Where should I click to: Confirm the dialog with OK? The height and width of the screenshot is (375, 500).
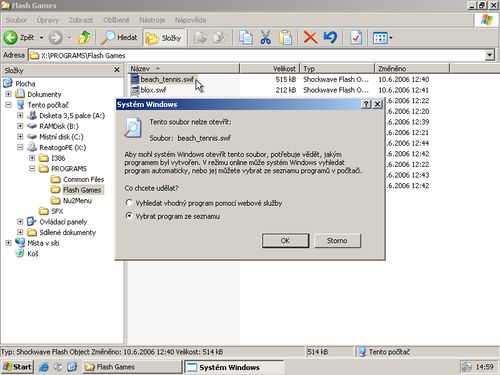pos(285,241)
